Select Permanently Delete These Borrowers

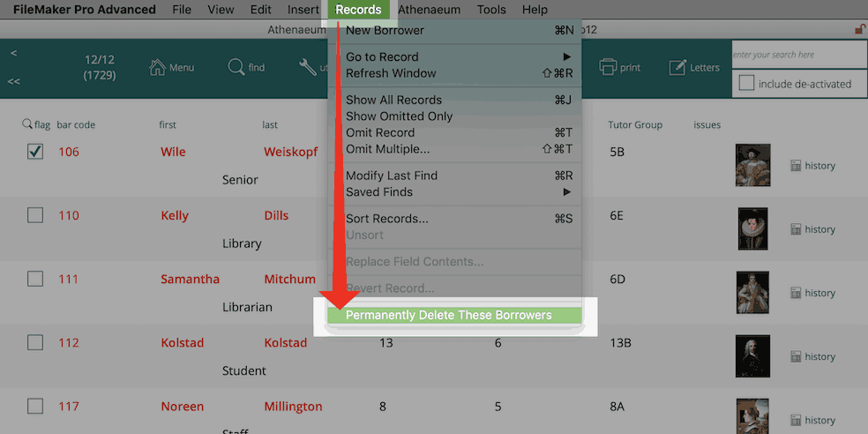(x=449, y=315)
